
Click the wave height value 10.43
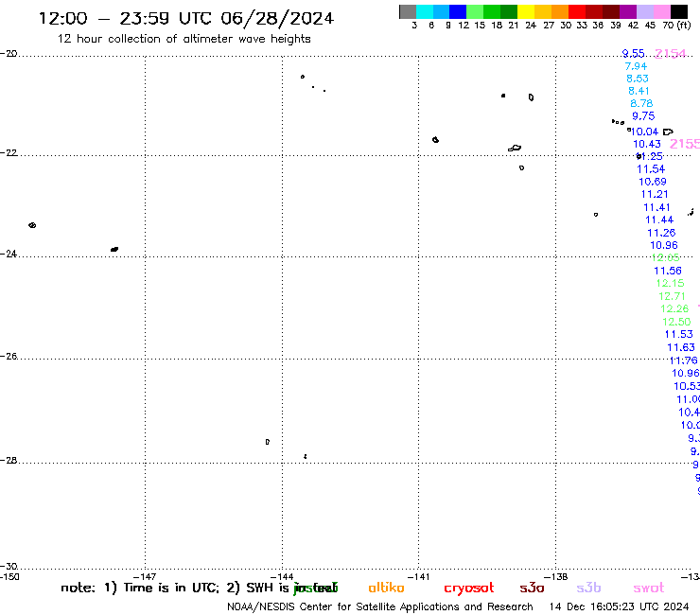tap(647, 144)
